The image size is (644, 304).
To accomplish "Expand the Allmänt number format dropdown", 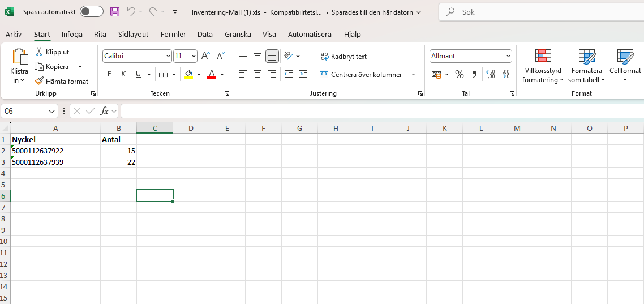I will pyautogui.click(x=508, y=56).
